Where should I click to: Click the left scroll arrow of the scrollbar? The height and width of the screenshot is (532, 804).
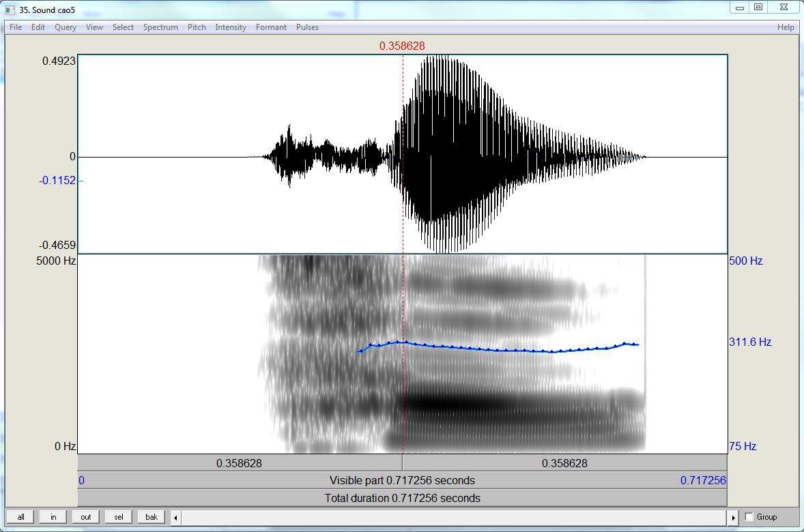click(175, 518)
